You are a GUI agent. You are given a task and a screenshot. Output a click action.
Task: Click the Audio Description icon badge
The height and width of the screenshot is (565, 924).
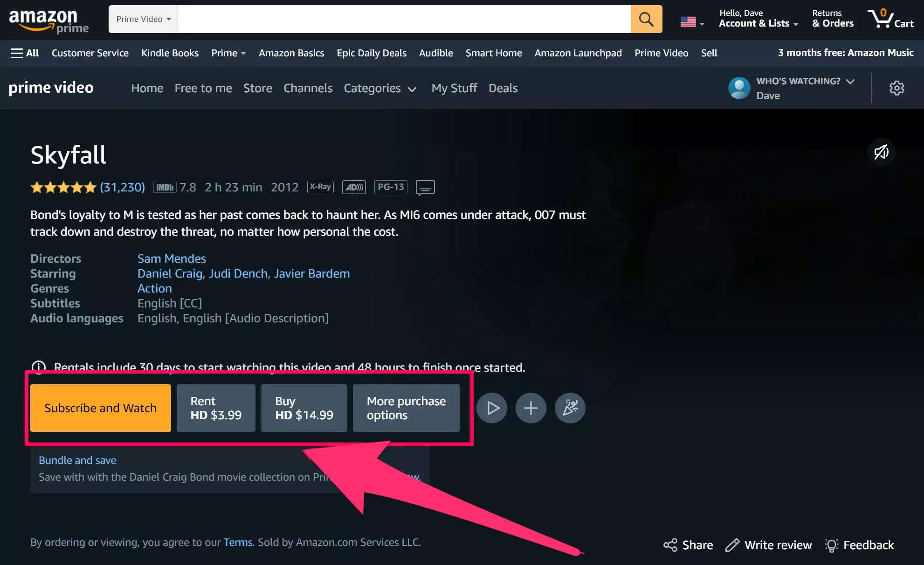click(x=354, y=187)
